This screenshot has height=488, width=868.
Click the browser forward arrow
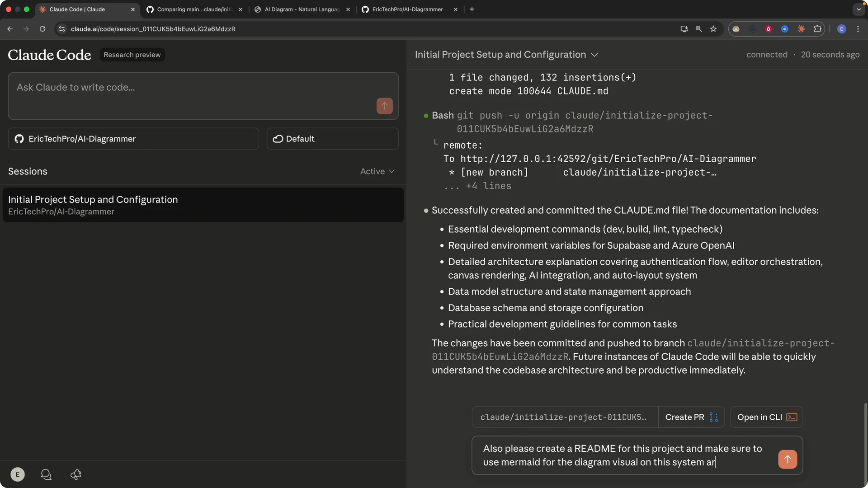(x=26, y=29)
